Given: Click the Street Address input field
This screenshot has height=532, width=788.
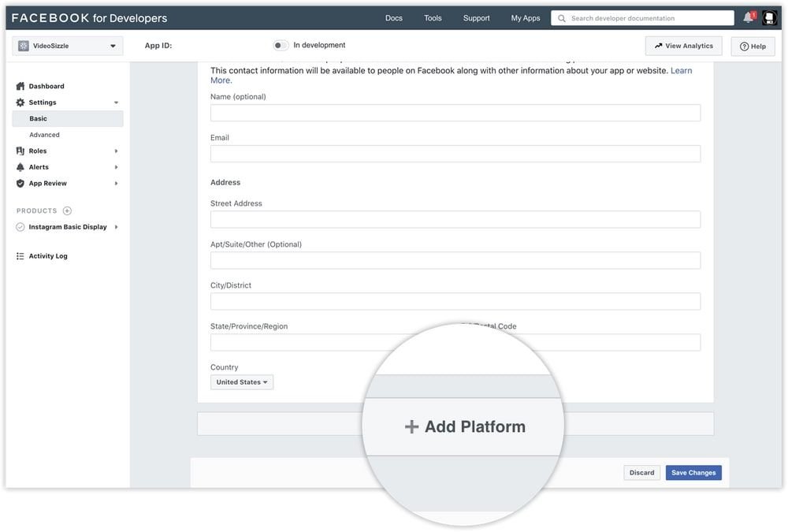Looking at the screenshot, I should (x=455, y=219).
